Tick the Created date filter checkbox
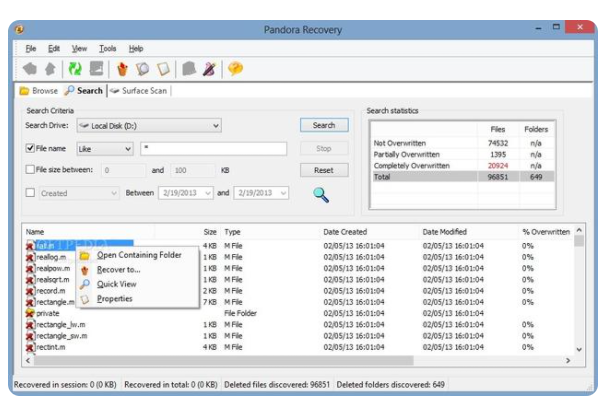Screen dimensions: 615x407 (30, 193)
